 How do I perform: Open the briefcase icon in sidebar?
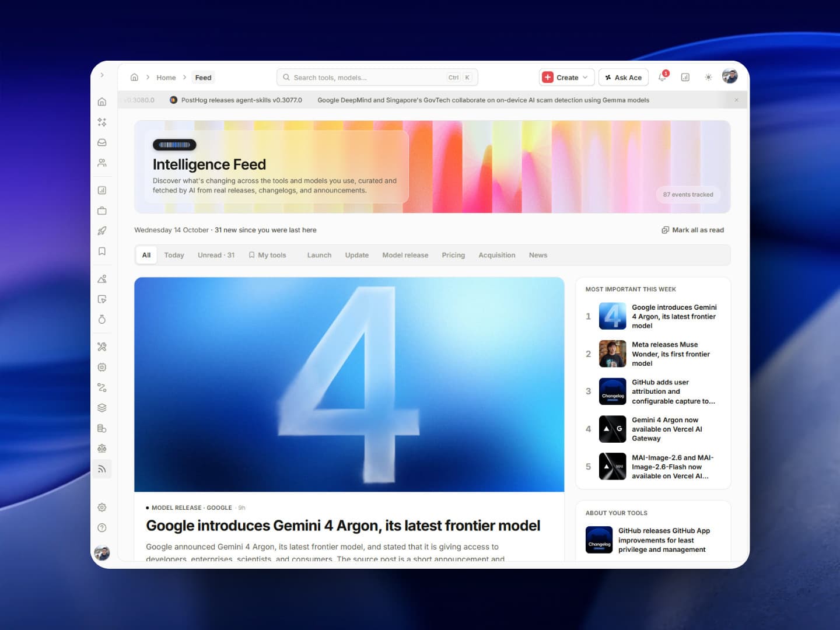(x=102, y=211)
